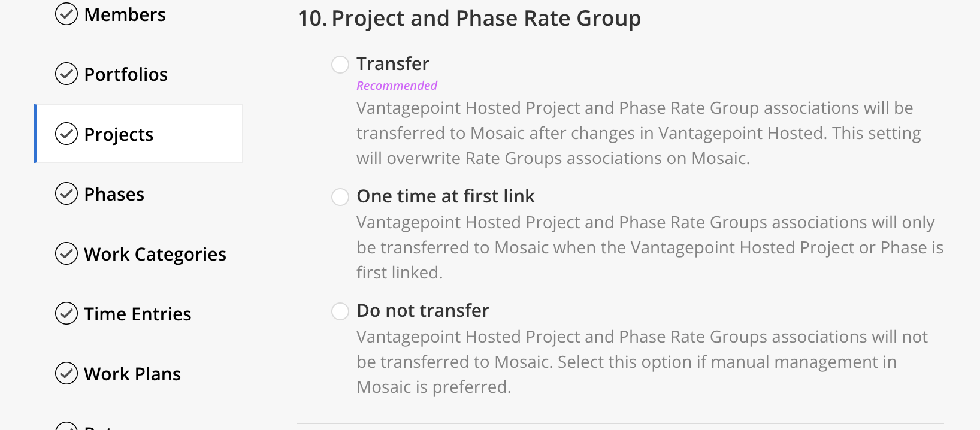Click the checkmark icon beside Members
The width and height of the screenshot is (980, 430).
pyautogui.click(x=66, y=14)
